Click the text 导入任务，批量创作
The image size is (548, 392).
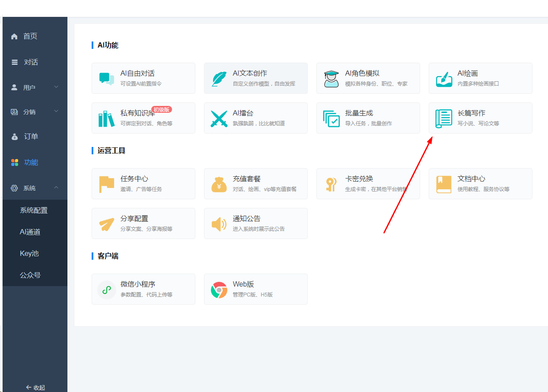point(369,124)
